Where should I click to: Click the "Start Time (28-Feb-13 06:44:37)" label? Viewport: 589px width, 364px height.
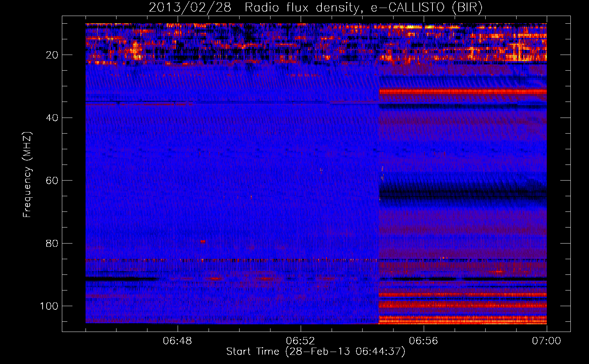pos(316,352)
